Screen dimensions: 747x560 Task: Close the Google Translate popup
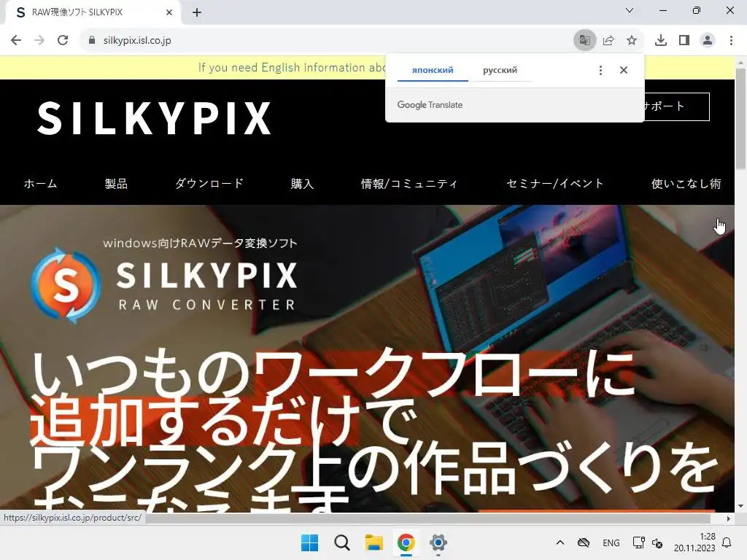tap(623, 70)
